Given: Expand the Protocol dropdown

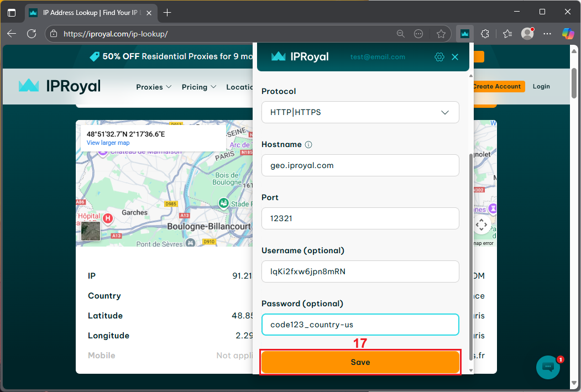Looking at the screenshot, I should pyautogui.click(x=360, y=112).
